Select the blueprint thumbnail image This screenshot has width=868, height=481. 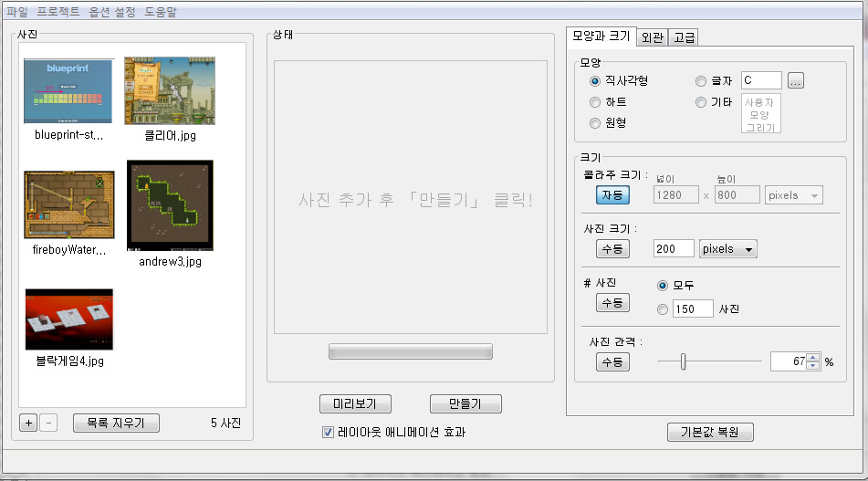click(69, 91)
